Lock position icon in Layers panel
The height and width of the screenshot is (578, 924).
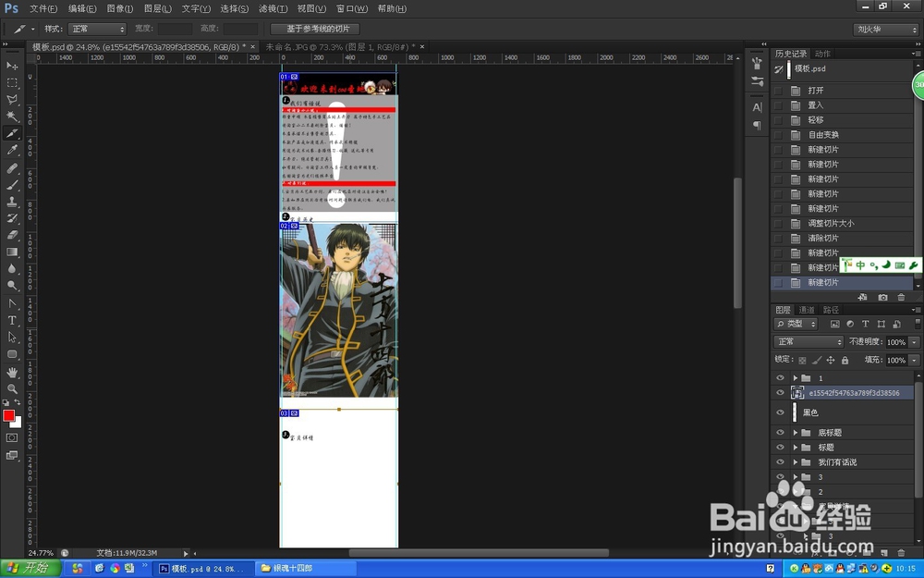pyautogui.click(x=831, y=360)
